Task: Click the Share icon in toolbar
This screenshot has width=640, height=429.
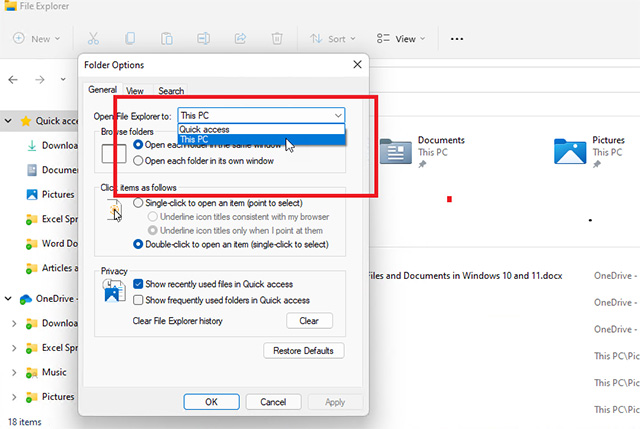Action: 240,39
